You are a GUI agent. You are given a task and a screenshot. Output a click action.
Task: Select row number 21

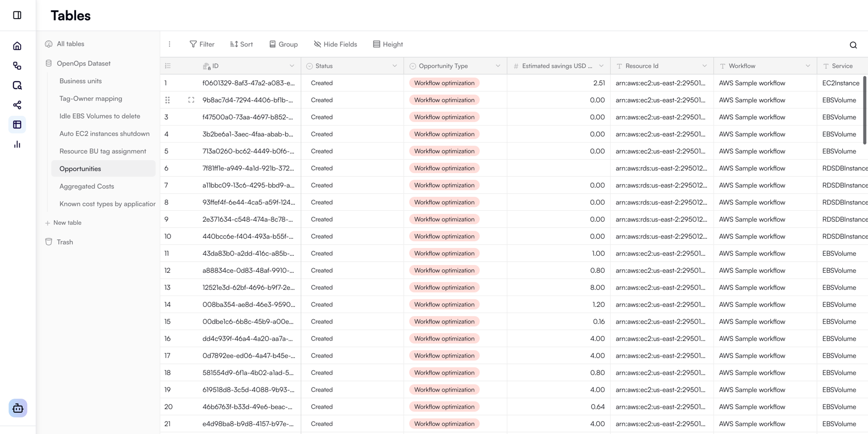click(x=167, y=424)
